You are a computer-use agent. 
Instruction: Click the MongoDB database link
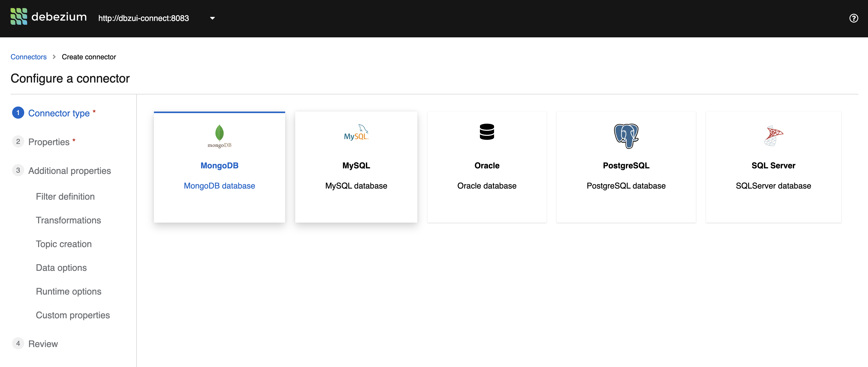219,186
